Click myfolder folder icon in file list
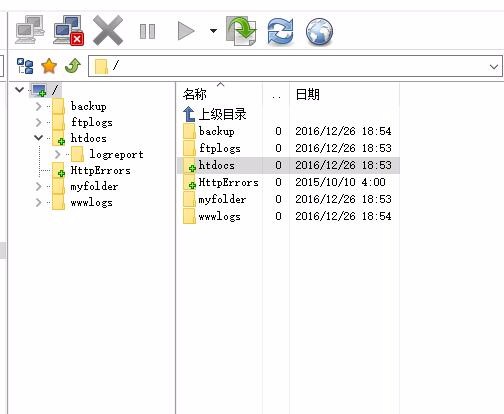Image resolution: width=504 pixels, height=414 pixels. (x=189, y=199)
